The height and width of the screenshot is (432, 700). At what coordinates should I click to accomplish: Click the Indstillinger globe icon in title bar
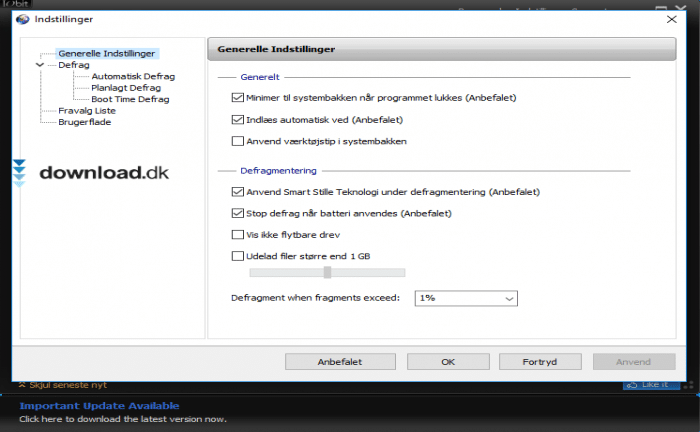point(23,19)
